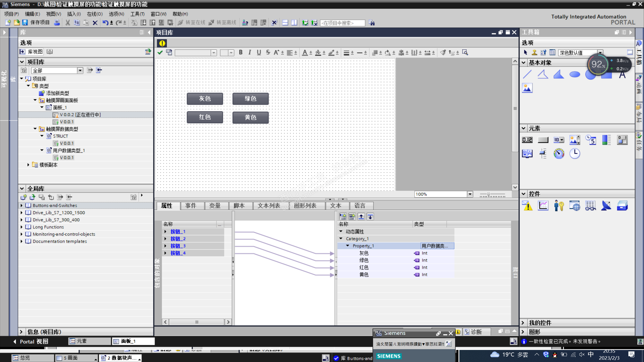Image resolution: width=644 pixels, height=362 pixels.
Task: Select the Trend view control icon
Action: coord(543,206)
